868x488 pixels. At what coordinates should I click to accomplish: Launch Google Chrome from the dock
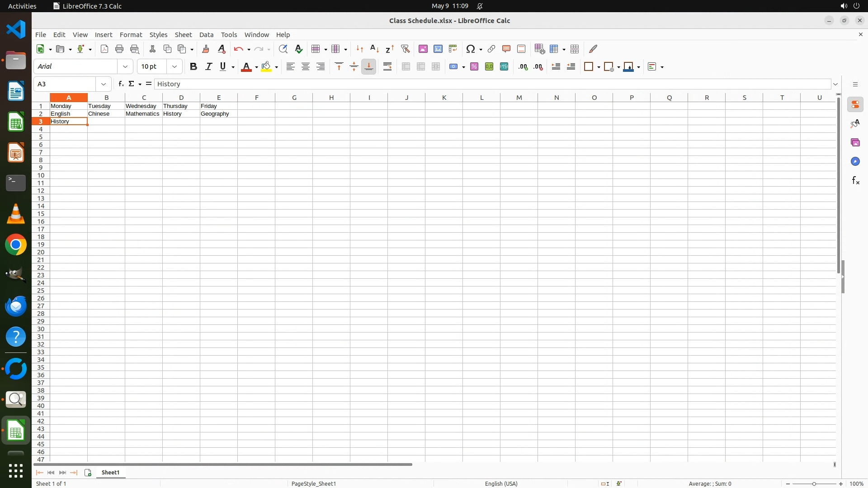point(16,245)
